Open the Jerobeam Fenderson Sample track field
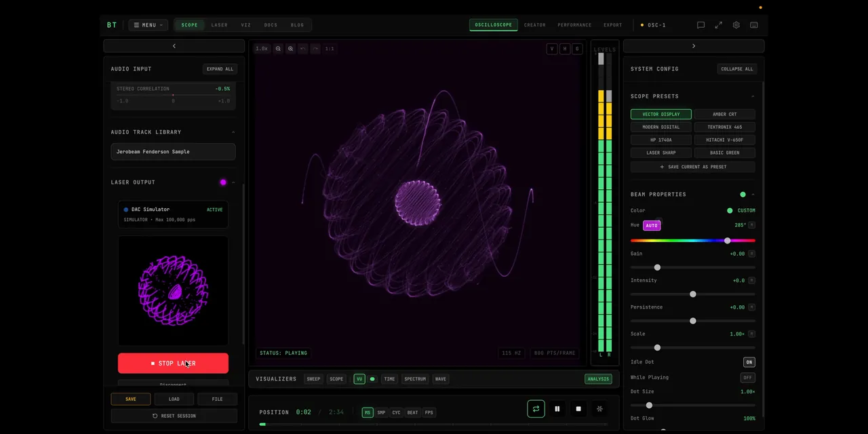868x434 pixels. [x=173, y=152]
